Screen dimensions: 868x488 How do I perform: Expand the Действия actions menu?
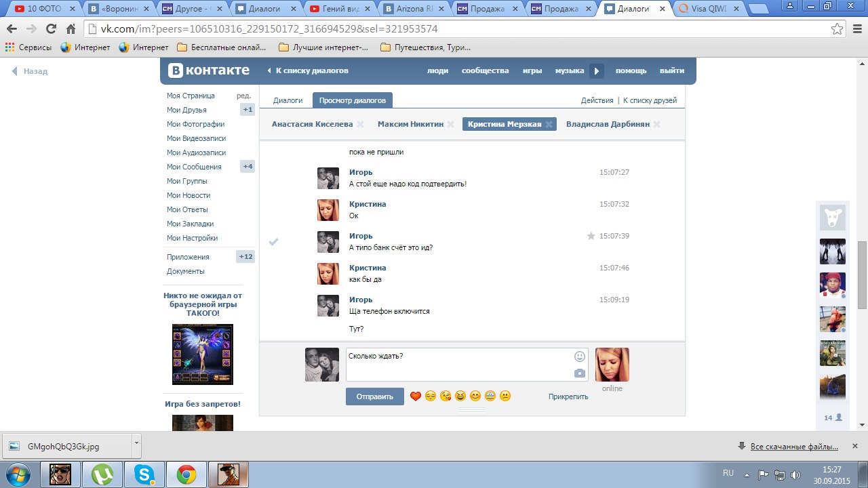597,100
